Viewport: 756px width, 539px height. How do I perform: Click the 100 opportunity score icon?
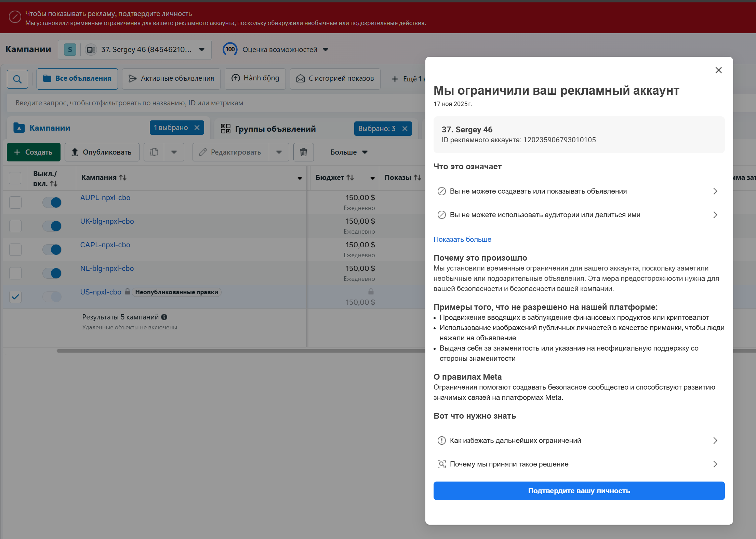pyautogui.click(x=230, y=50)
